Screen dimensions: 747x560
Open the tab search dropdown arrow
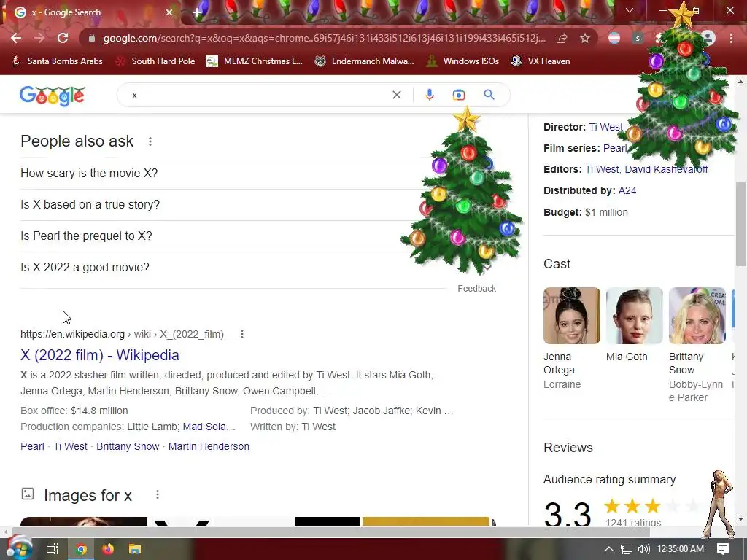[630, 10]
